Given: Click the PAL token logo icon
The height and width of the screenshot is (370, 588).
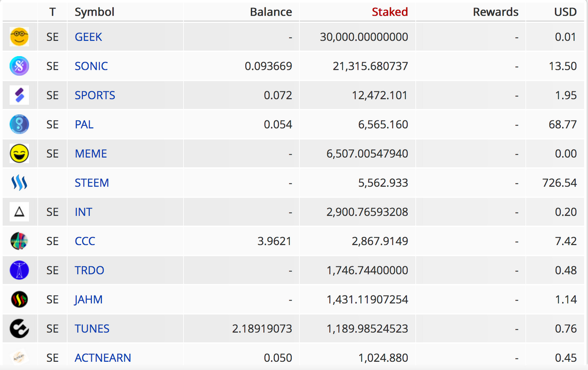Looking at the screenshot, I should click(19, 124).
